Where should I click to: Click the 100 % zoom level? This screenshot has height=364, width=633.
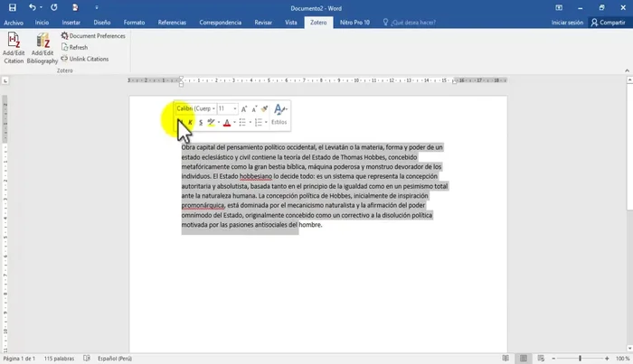pos(622,359)
